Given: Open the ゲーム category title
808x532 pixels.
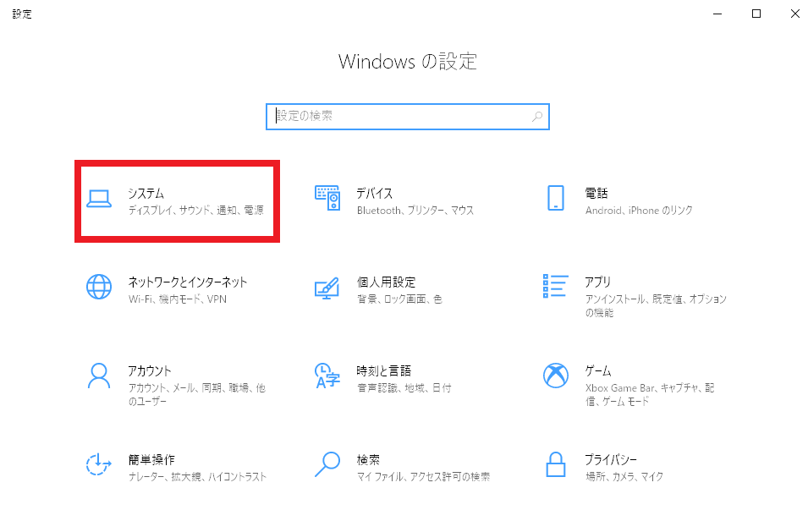Looking at the screenshot, I should 598,370.
